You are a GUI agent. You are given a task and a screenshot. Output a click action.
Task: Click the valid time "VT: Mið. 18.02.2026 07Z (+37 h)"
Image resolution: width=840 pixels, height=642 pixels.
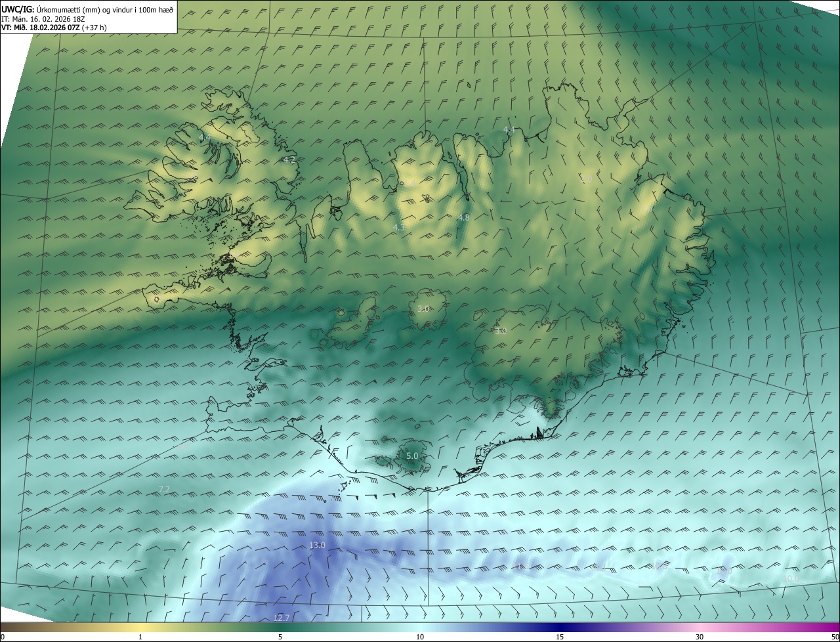pos(54,28)
